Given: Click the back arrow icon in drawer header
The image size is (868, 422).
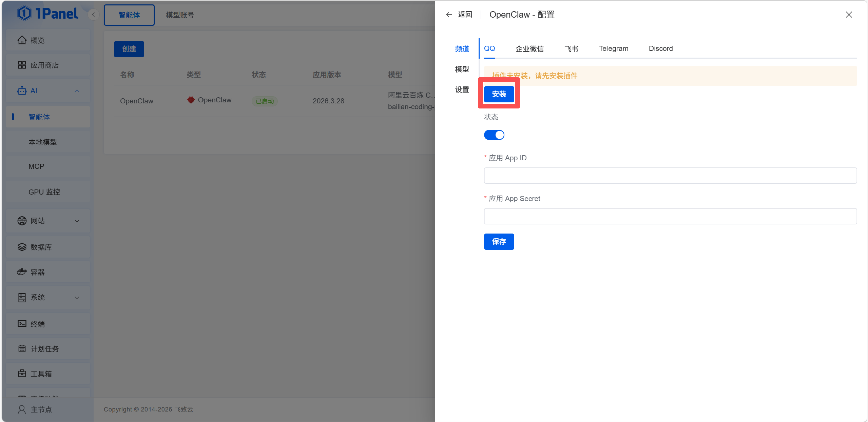Looking at the screenshot, I should pyautogui.click(x=449, y=15).
